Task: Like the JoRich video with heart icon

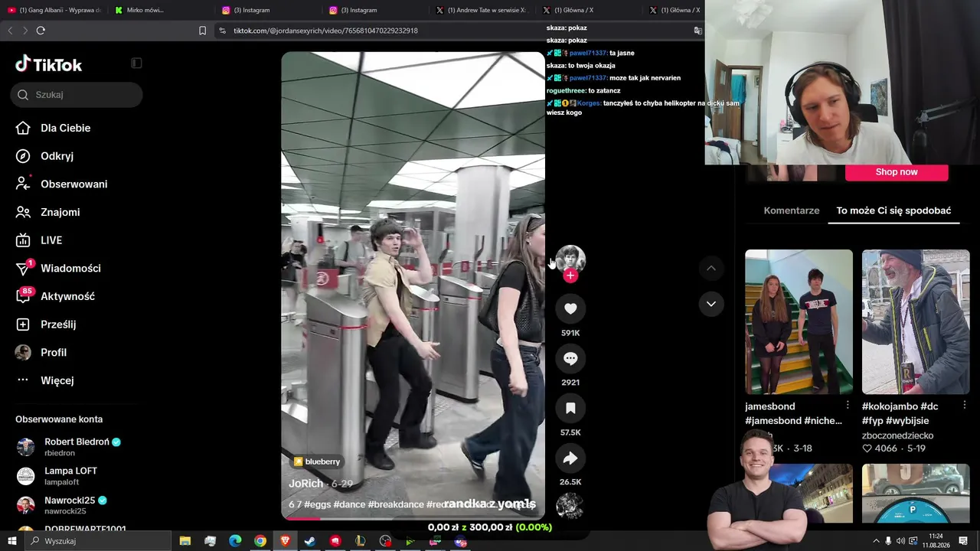Action: tap(570, 308)
